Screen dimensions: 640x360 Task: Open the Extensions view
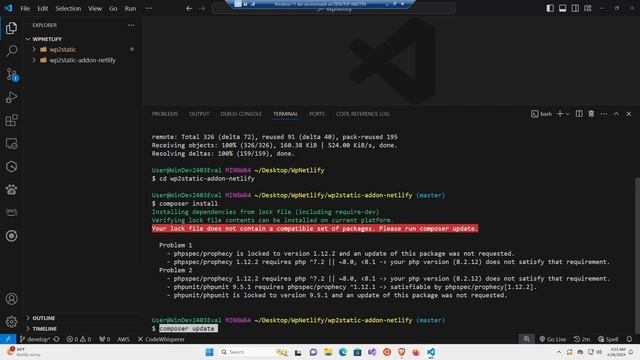(x=11, y=120)
